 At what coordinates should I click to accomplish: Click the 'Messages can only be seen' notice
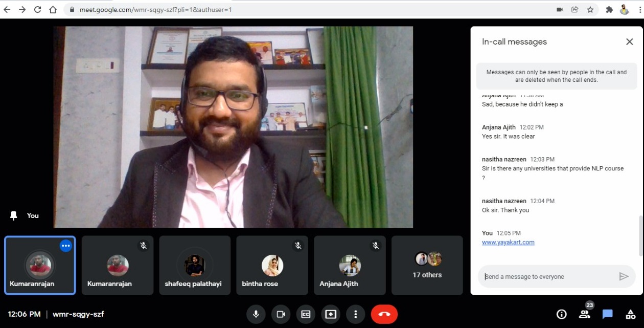click(x=557, y=76)
